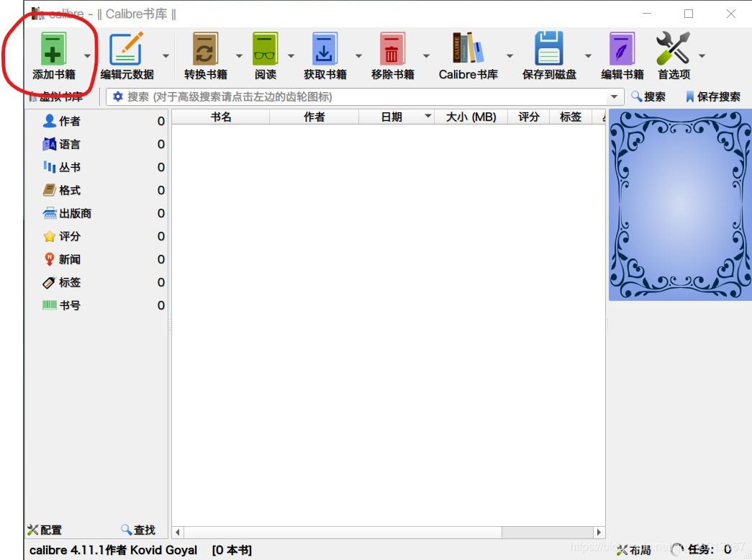This screenshot has width=752, height=560.
Task: Expand the Save to disk dropdown arrow
Action: [588, 55]
